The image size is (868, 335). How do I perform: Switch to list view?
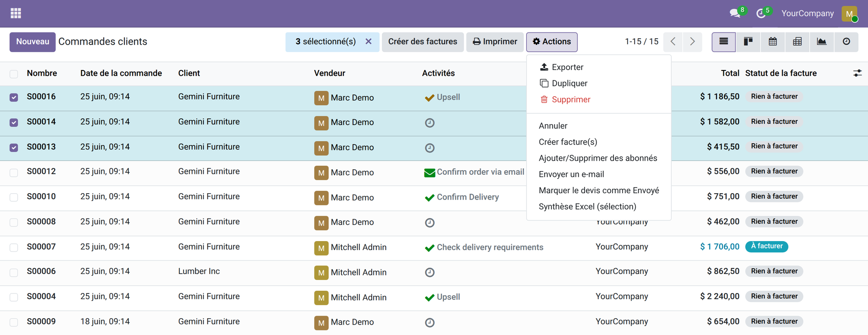coord(723,42)
